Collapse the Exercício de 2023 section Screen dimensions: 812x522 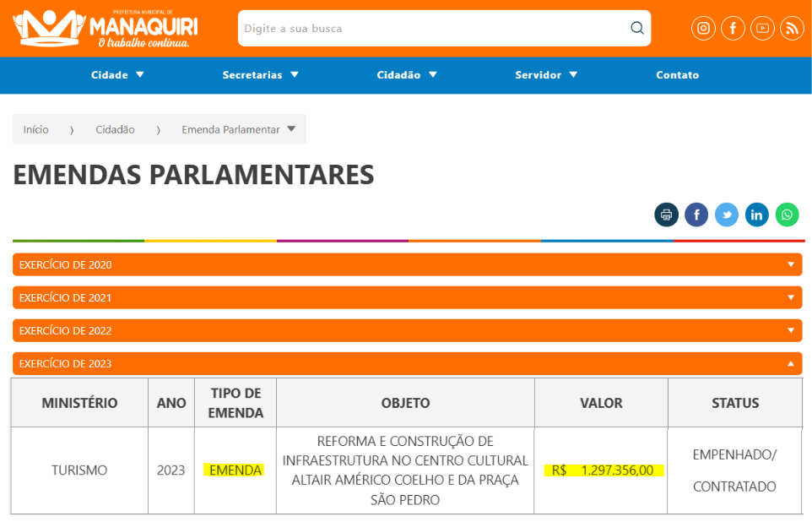coord(407,363)
